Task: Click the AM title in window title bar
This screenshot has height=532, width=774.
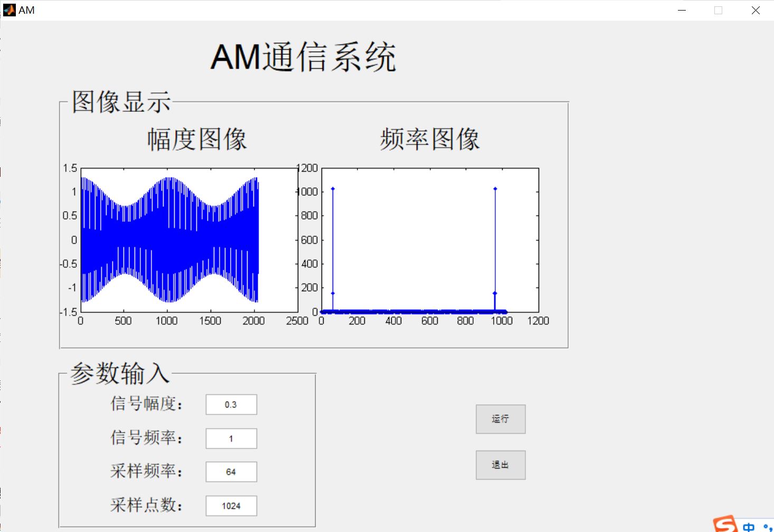Action: point(27,9)
